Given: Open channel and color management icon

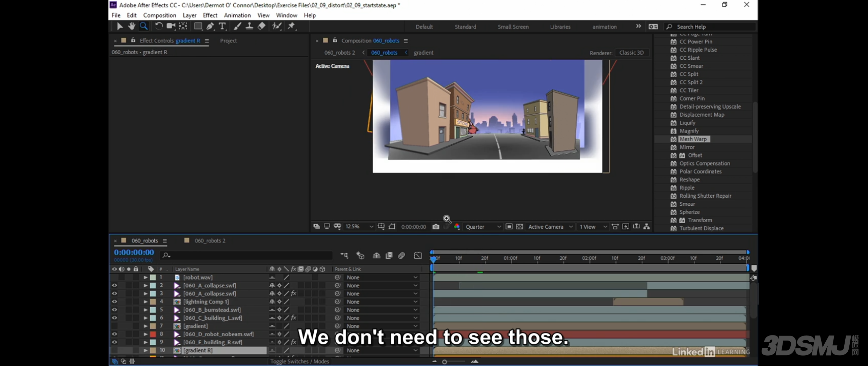Looking at the screenshot, I should (x=457, y=227).
